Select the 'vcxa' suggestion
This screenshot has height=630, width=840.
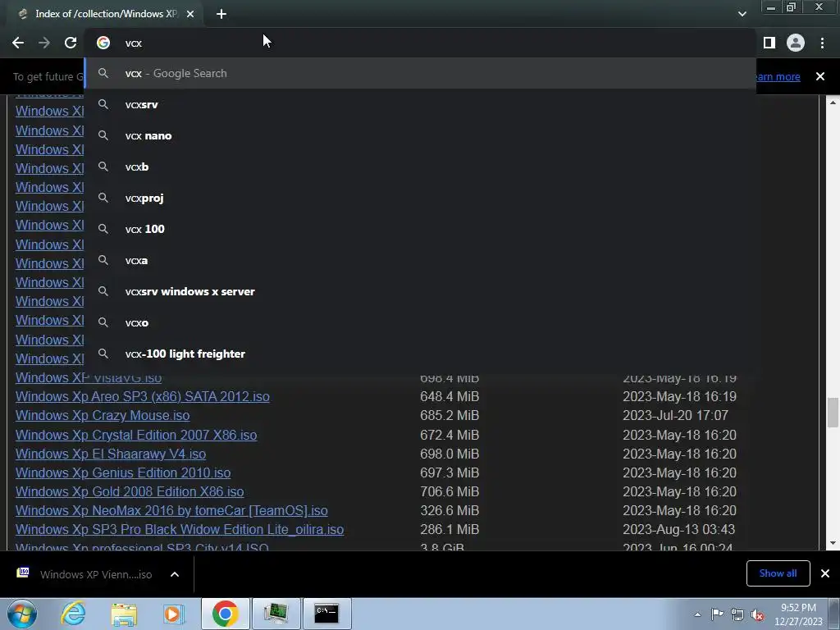click(x=420, y=260)
